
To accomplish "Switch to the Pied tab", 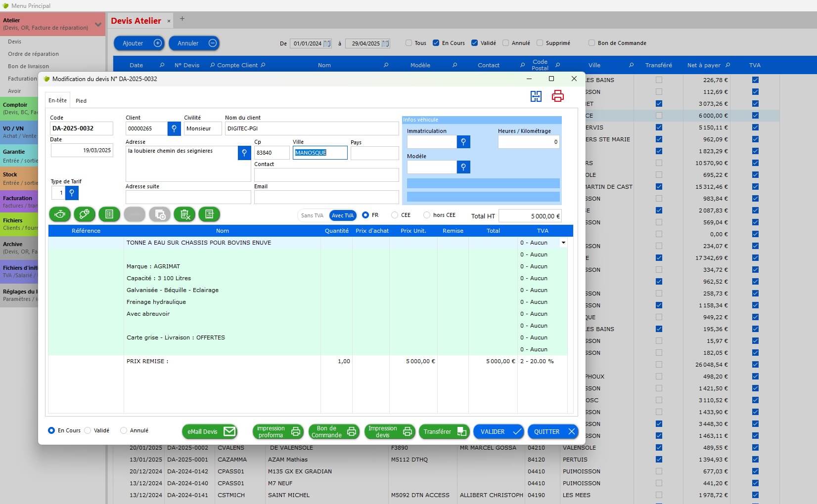I will tap(81, 100).
